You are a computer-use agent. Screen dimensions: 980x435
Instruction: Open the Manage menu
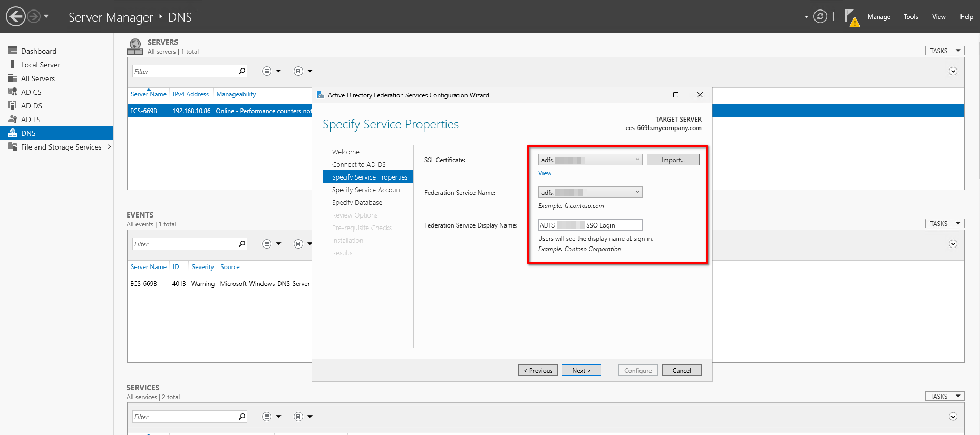pos(879,17)
